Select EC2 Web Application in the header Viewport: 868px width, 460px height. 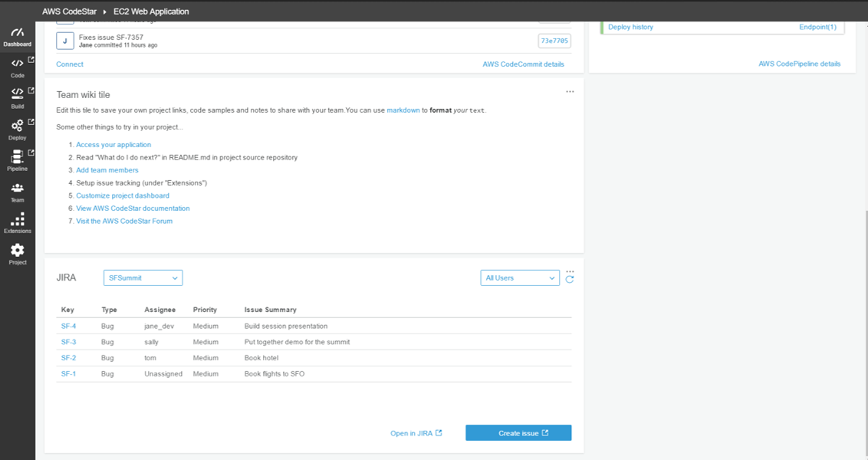[x=150, y=11]
